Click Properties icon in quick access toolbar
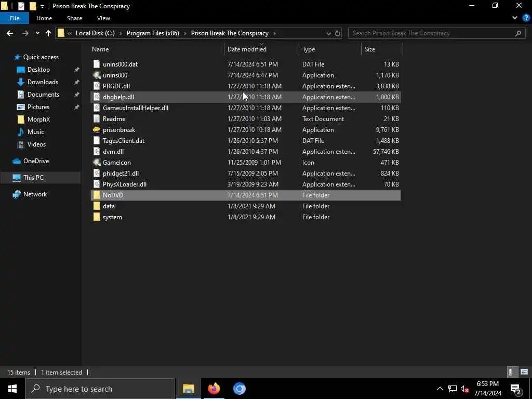The image size is (532, 399). (21, 6)
